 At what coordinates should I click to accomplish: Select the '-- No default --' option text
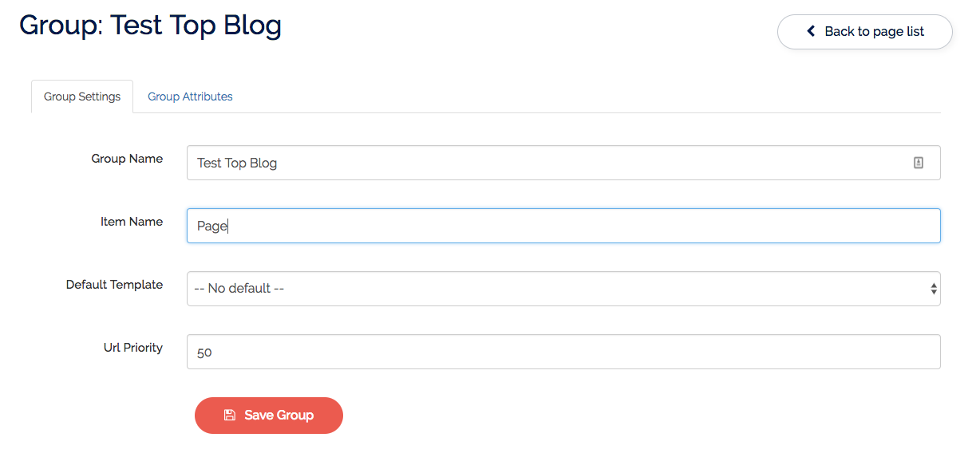(239, 289)
